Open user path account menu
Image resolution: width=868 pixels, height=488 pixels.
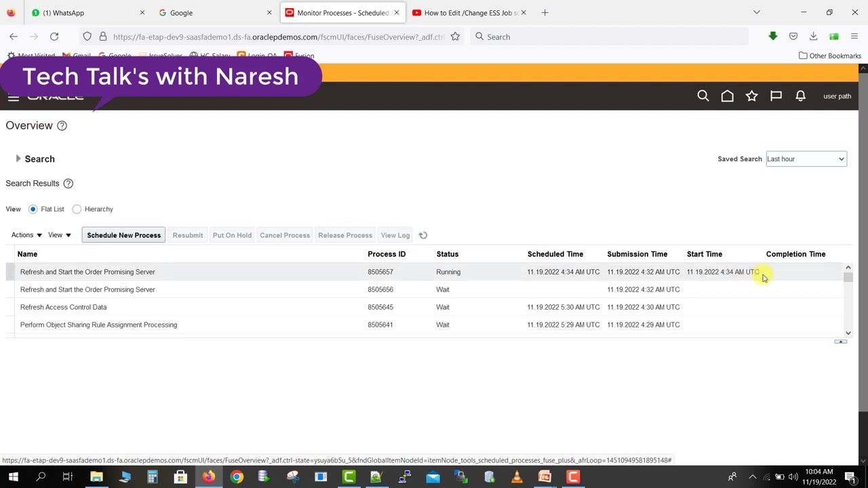tap(837, 96)
